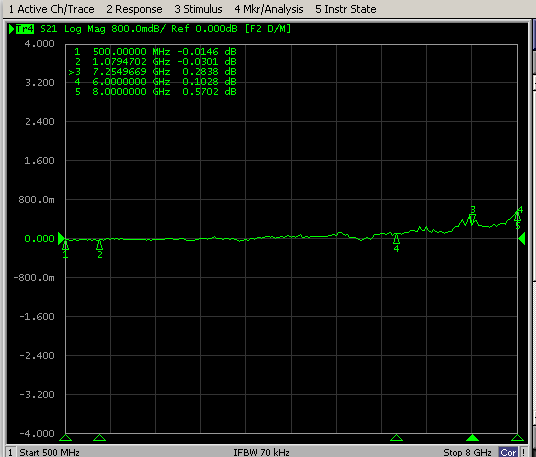536x457 pixels.
Task: Select marker 2 row at 1.0794702 GHz
Action: [x=156, y=62]
